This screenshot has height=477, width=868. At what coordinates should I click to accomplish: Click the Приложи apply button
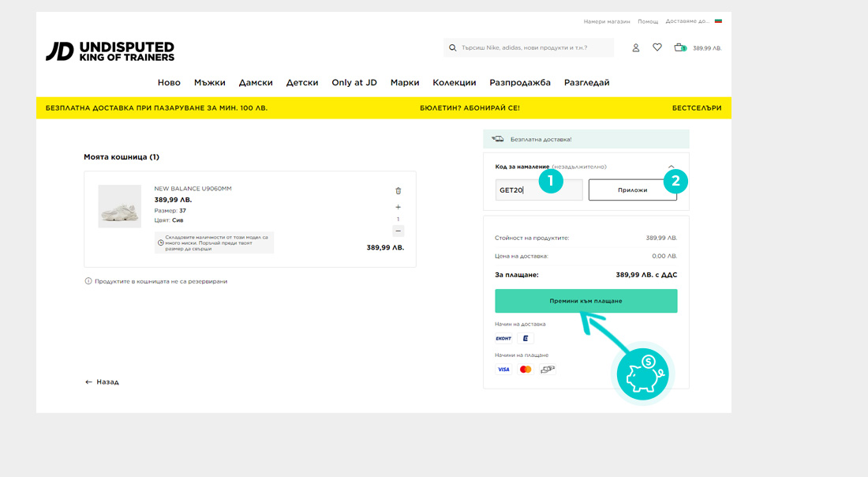point(633,190)
